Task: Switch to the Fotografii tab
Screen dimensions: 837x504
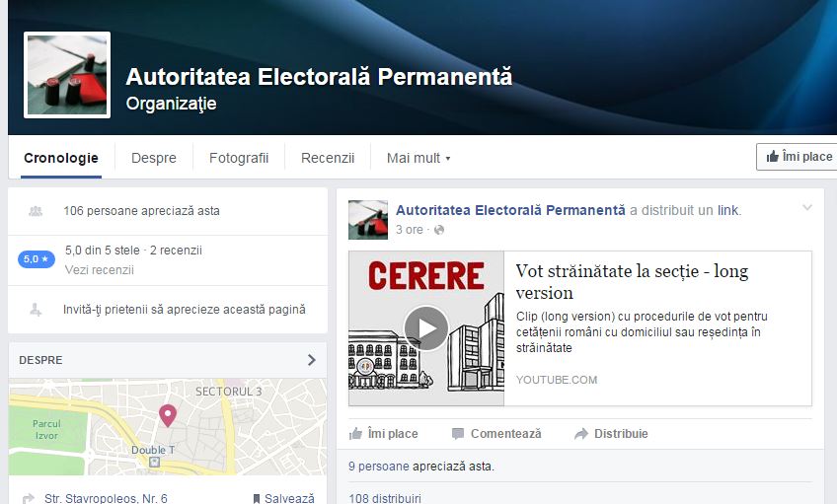Action: click(239, 159)
